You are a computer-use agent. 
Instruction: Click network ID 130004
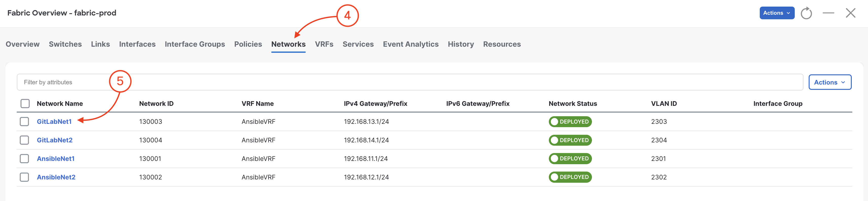[x=151, y=140]
